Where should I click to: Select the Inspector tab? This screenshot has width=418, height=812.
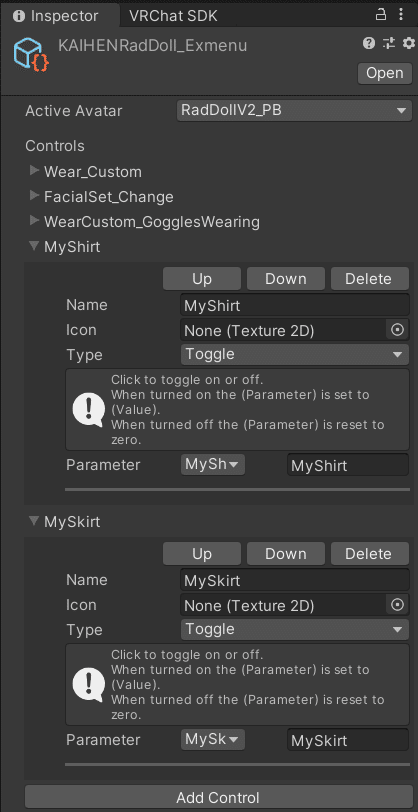[56, 16]
